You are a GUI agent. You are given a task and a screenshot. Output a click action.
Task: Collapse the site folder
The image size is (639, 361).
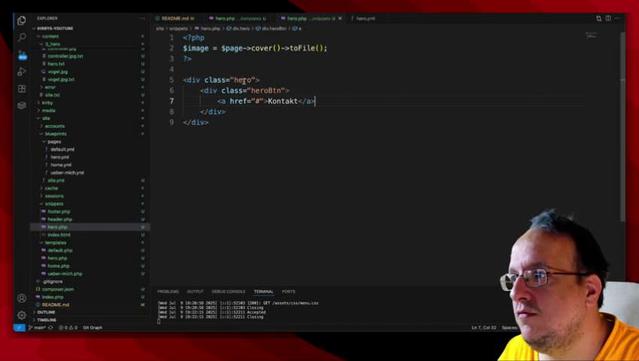click(46, 118)
